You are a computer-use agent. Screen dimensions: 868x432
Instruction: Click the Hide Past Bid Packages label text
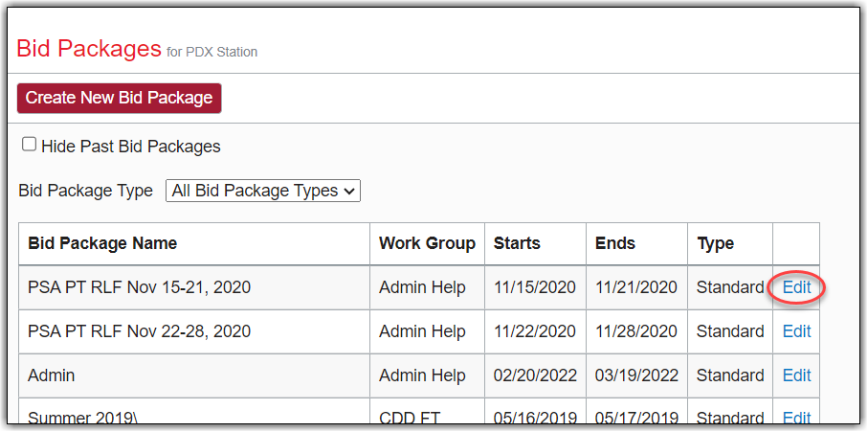(131, 147)
